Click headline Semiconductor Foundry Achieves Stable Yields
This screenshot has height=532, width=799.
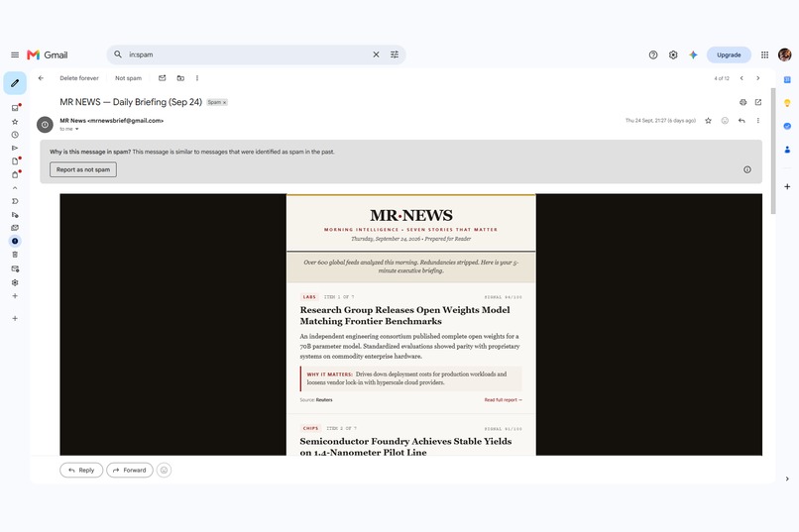click(x=405, y=447)
